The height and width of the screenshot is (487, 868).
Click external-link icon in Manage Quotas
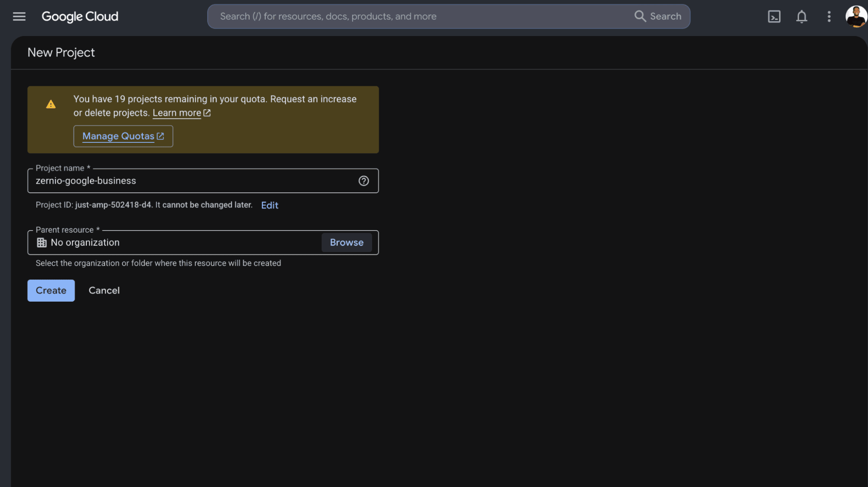pyautogui.click(x=160, y=136)
